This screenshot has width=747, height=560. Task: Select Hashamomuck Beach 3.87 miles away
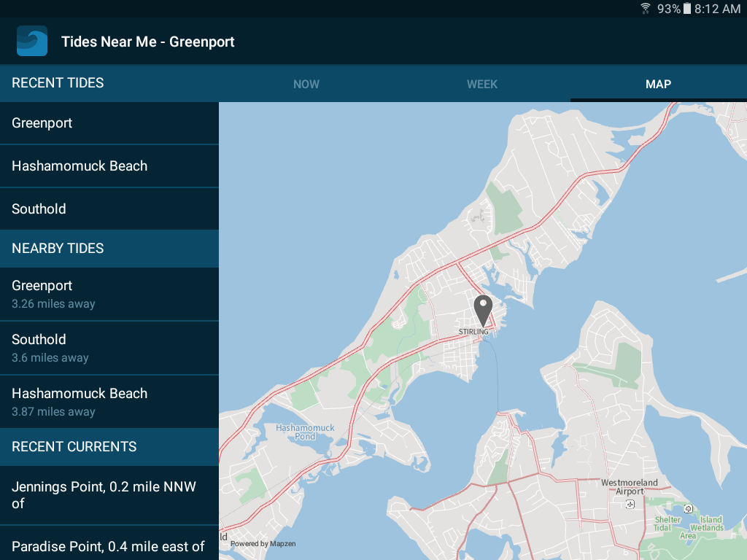coord(109,402)
